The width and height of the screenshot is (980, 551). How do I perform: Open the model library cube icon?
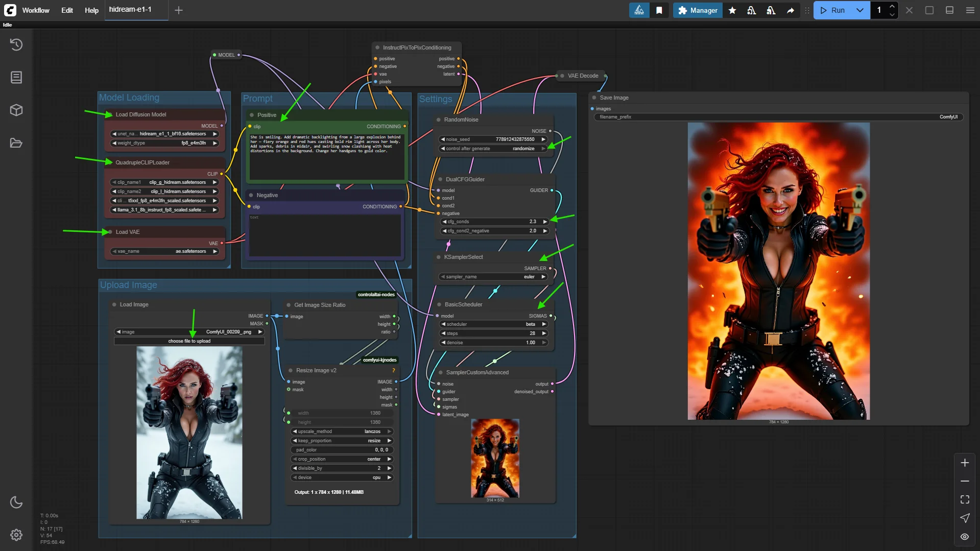point(16,110)
